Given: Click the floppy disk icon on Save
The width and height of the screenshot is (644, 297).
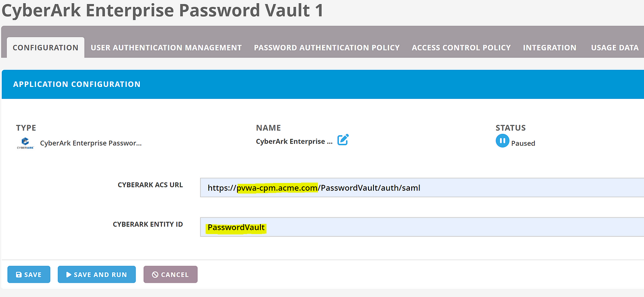Looking at the screenshot, I should [x=19, y=275].
